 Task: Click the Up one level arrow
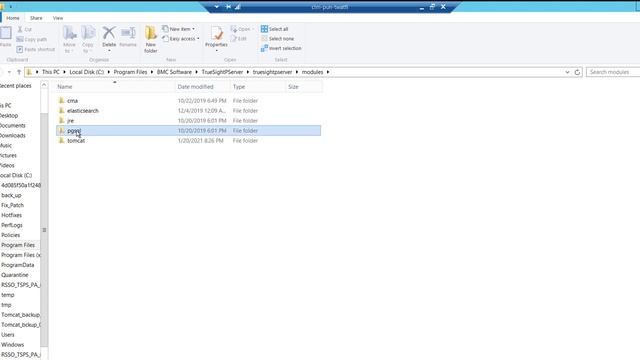pos(19,72)
